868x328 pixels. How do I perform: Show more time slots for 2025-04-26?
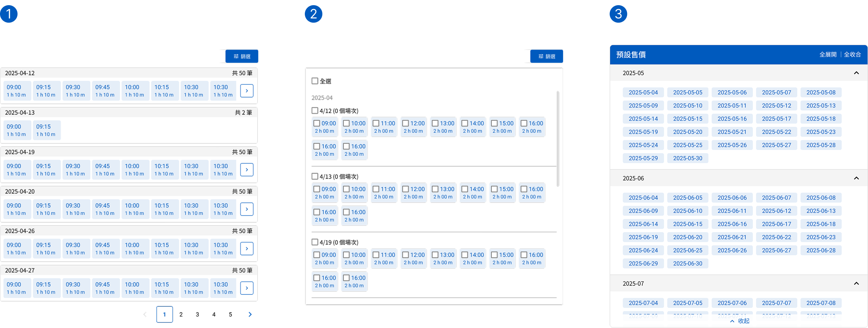coord(247,249)
